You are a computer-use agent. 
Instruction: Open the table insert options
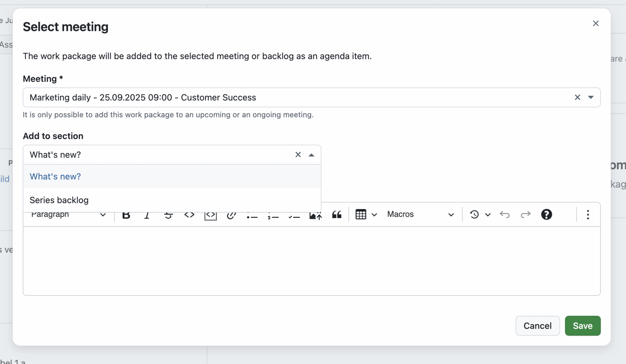[x=366, y=215]
